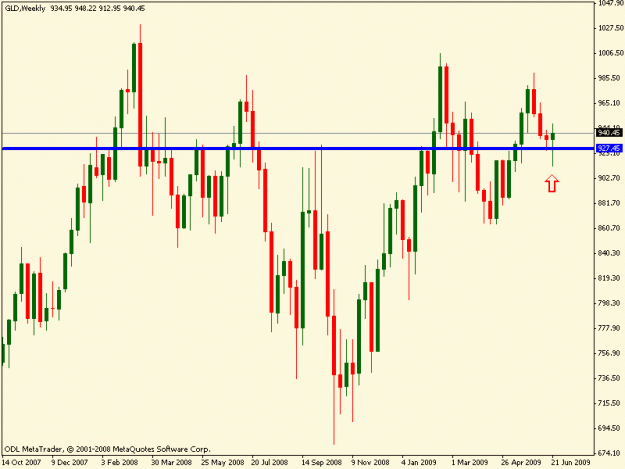Click the GLD,Weekly chart title
Viewport: 625px width, 469px height.
25,8
